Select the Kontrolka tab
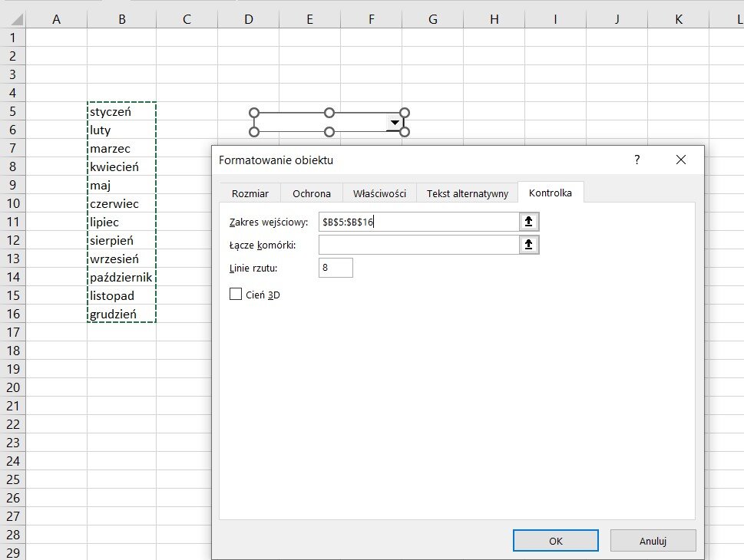 (x=551, y=193)
